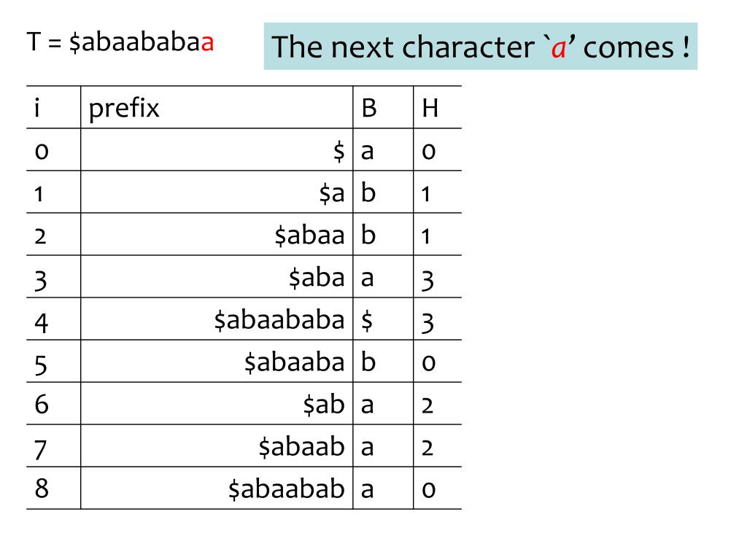Click the prefix cell '$abaaba'
Viewport: 747px width, 560px height.
pos(295,362)
